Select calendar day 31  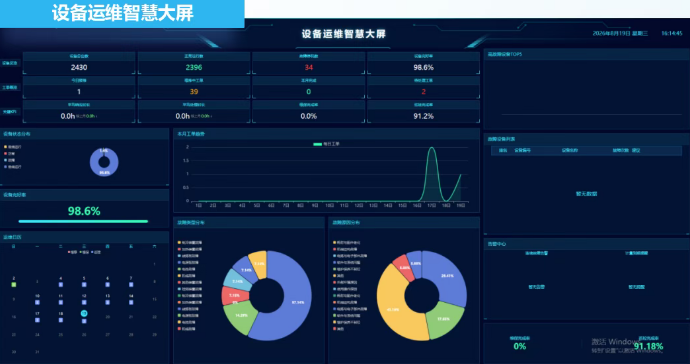pyautogui.click(x=37, y=352)
